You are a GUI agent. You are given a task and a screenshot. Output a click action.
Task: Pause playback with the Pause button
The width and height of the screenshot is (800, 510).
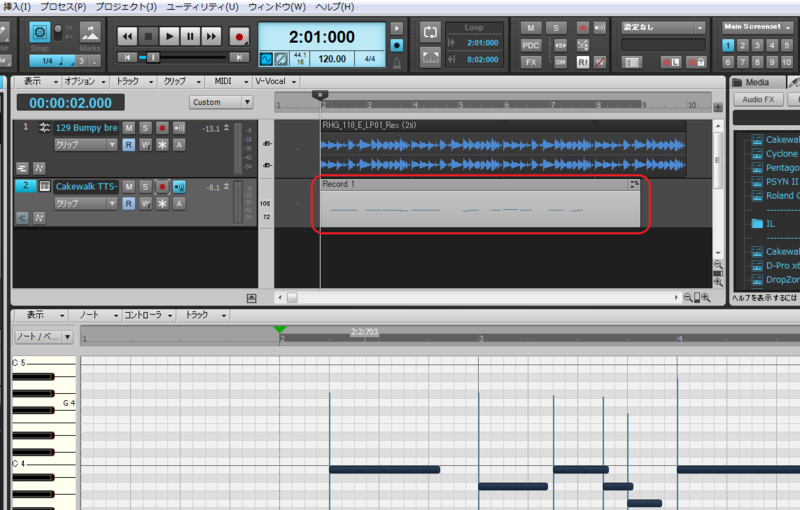coord(190,36)
